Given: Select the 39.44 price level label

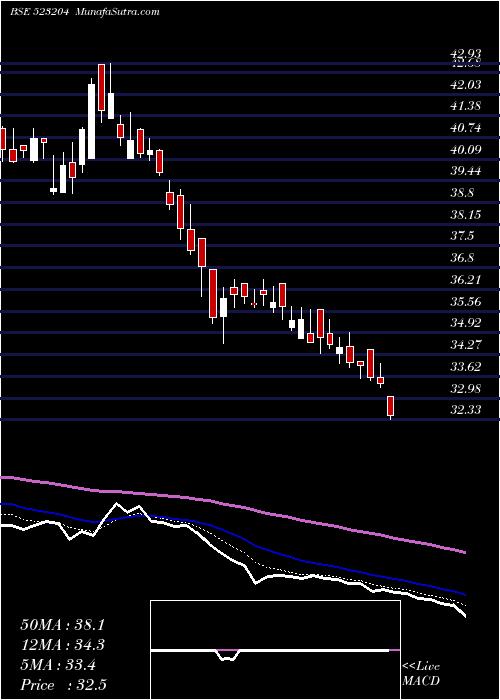Looking at the screenshot, I should pos(466,171).
